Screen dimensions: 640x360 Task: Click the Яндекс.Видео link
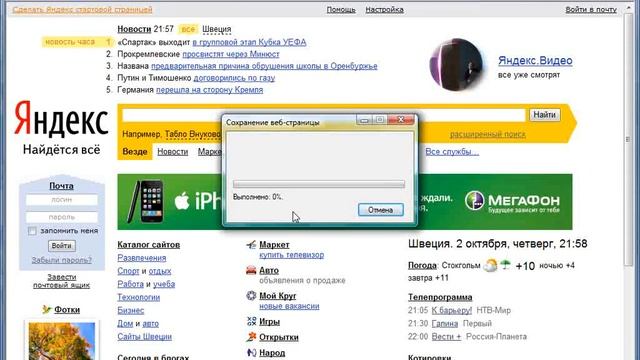click(535, 60)
